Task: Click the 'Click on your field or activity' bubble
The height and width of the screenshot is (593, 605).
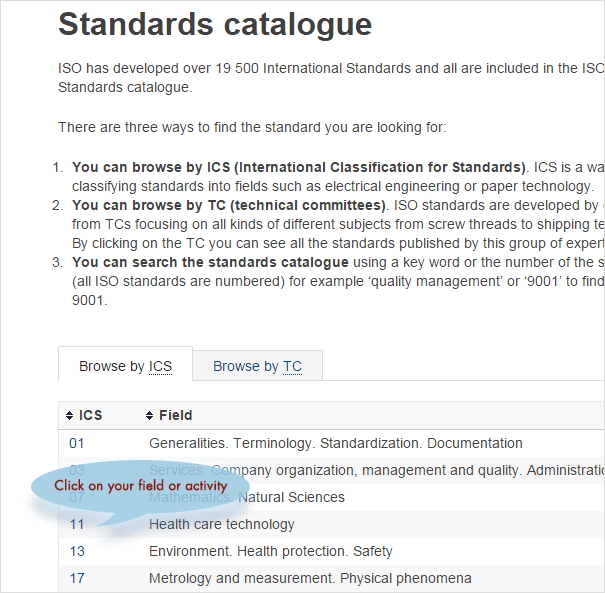Action: (140, 486)
